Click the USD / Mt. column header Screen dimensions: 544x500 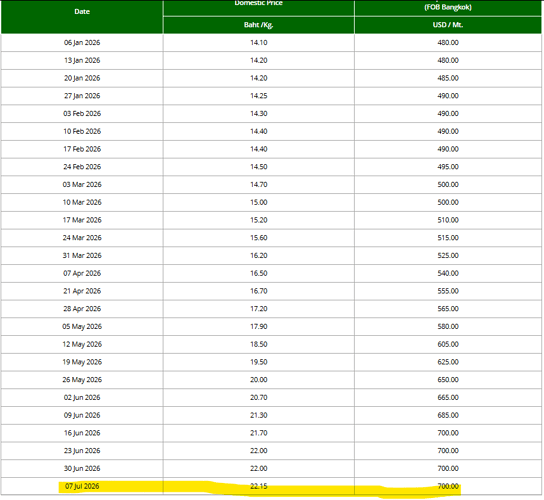coord(448,25)
